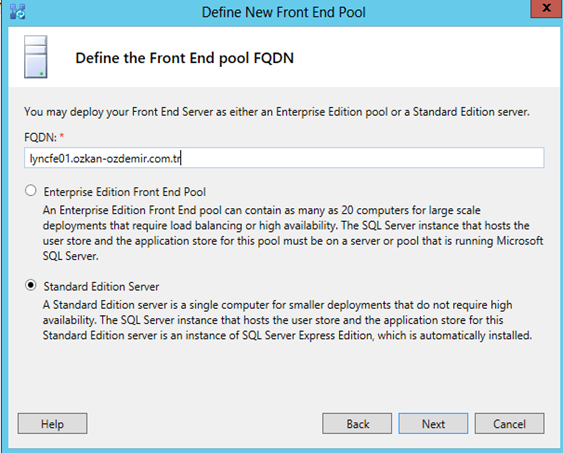Click the 'Define New Front End Pool' window title

pyautogui.click(x=283, y=12)
